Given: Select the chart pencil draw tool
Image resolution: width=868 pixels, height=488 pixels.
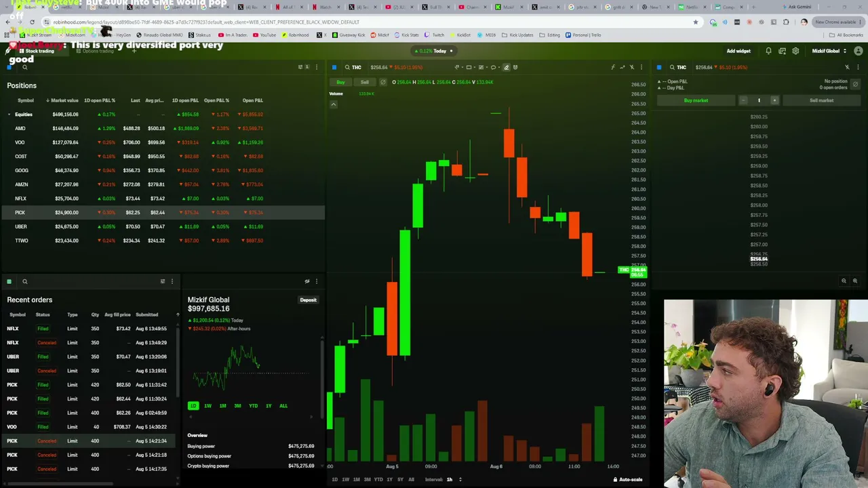Looking at the screenshot, I should pos(506,67).
